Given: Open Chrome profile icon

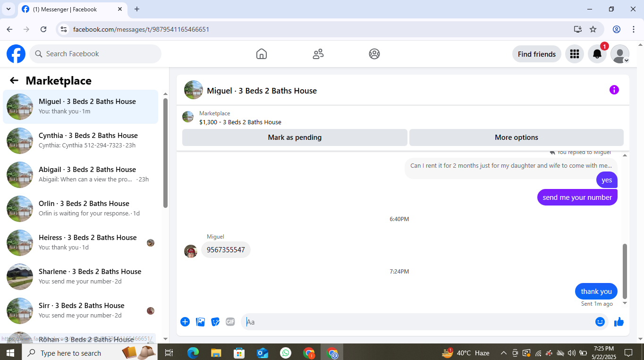Looking at the screenshot, I should [617, 29].
